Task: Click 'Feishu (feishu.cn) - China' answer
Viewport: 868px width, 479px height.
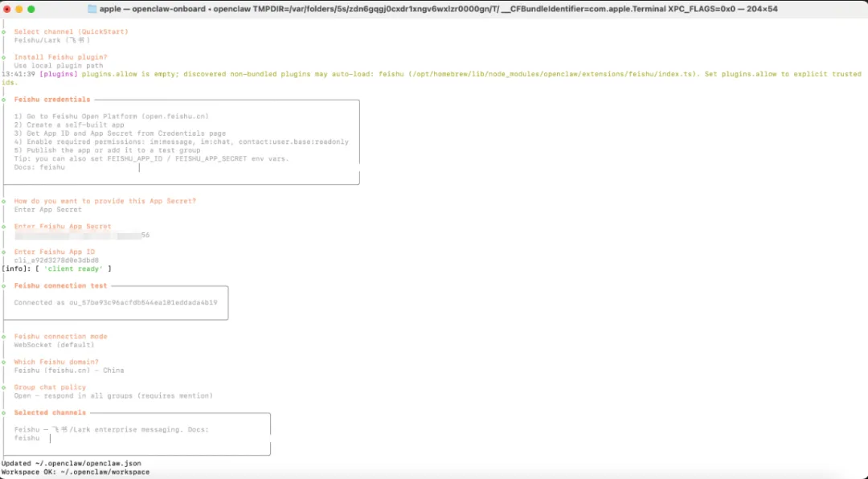Action: click(69, 370)
